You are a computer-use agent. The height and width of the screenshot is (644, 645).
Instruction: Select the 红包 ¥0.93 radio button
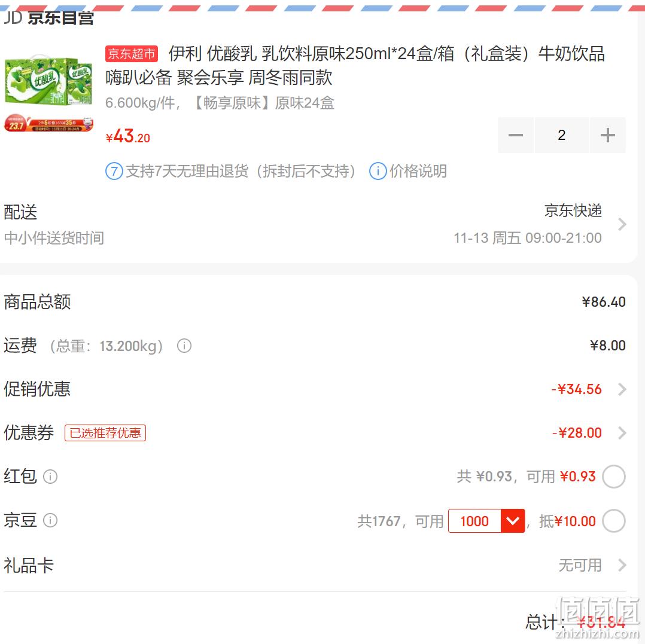[614, 477]
